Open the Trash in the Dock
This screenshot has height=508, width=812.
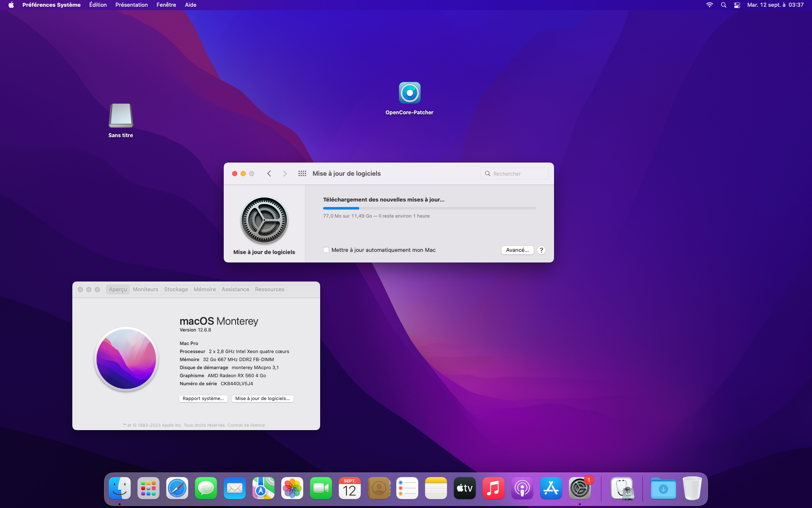click(692, 488)
